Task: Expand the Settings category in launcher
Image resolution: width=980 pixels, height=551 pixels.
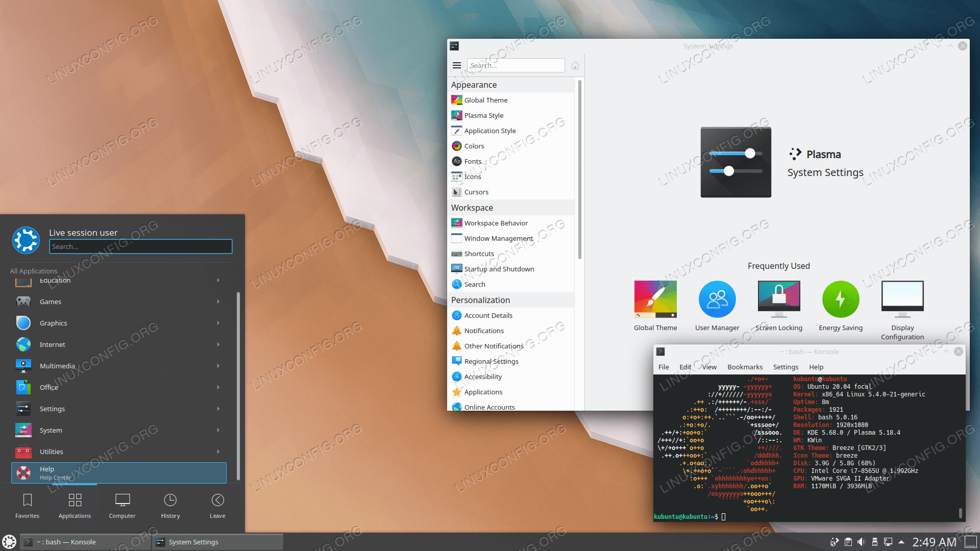Action: pos(119,409)
